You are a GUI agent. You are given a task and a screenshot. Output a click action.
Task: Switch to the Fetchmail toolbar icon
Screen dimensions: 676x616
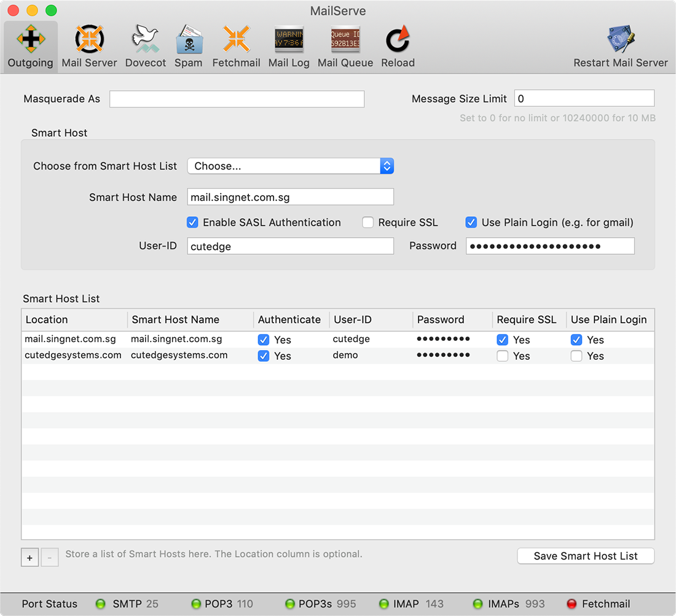click(236, 40)
